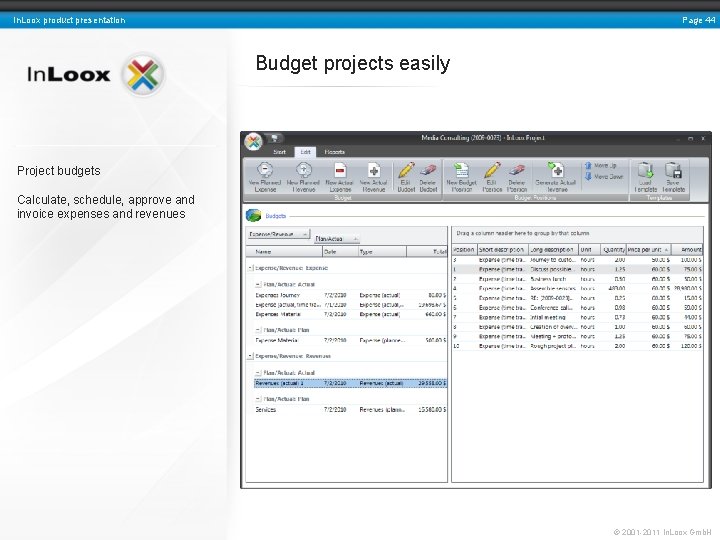
Task: Collapse Plan/Actual: Plan group under Expense
Action: [258, 330]
